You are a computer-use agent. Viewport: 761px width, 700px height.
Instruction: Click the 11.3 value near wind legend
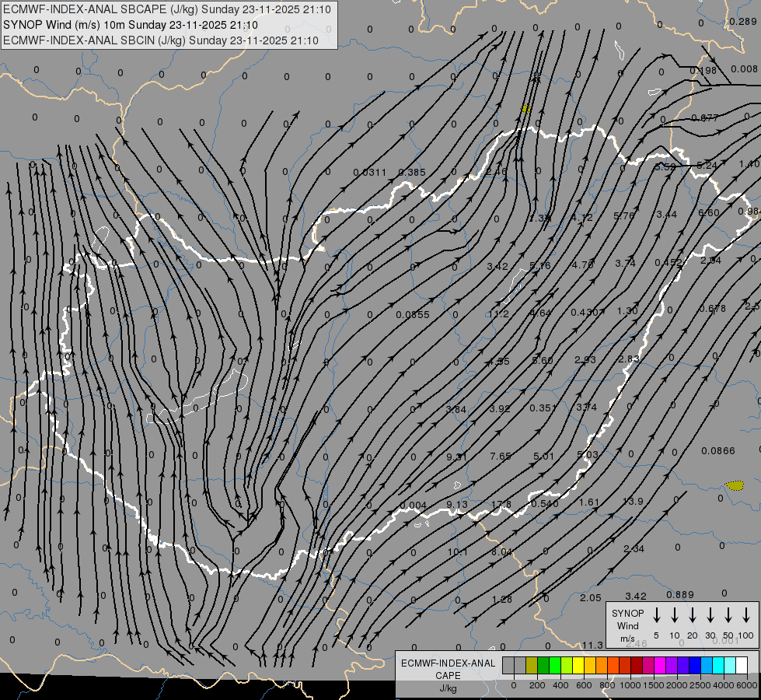coord(592,645)
